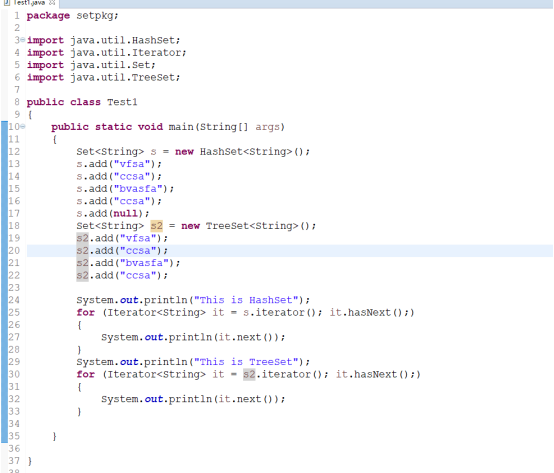Image resolution: width=554 pixels, height=473 pixels.
Task: Click the s2.add("ccsa") statement on line 22
Action: click(122, 275)
